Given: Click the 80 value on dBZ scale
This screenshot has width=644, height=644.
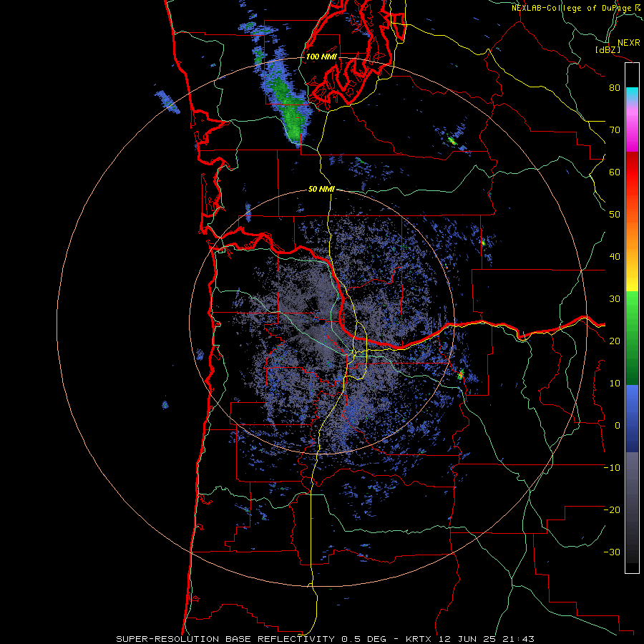Looking at the screenshot, I should click(615, 87).
